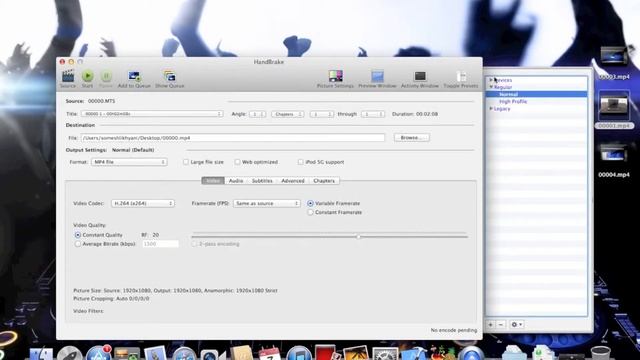Enable Large file size checkbox
The width and height of the screenshot is (640, 360).
pyautogui.click(x=186, y=162)
